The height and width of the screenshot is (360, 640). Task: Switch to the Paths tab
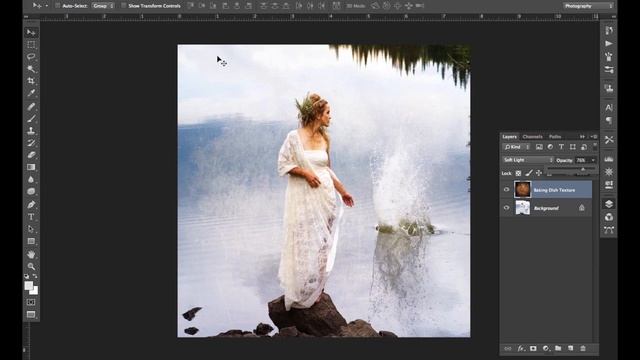[x=555, y=137]
